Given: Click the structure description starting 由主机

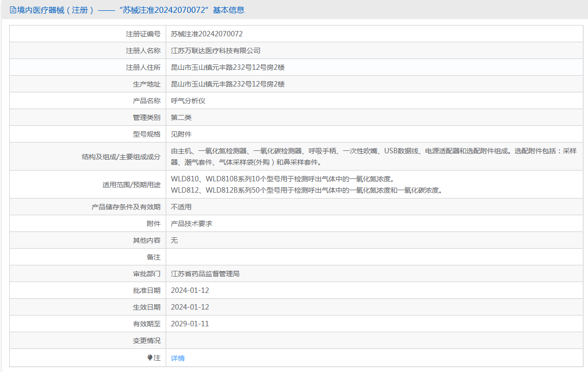Looking at the screenshot, I should [374, 156].
